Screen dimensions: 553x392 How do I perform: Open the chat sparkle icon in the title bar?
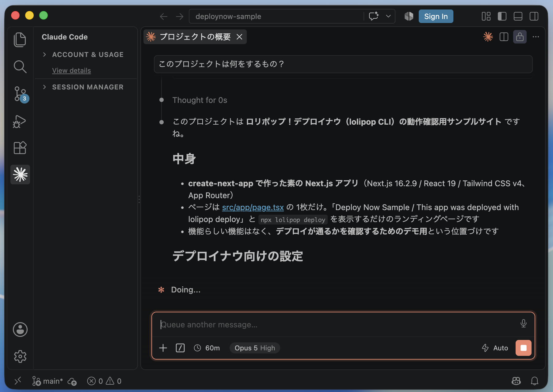pos(374,16)
